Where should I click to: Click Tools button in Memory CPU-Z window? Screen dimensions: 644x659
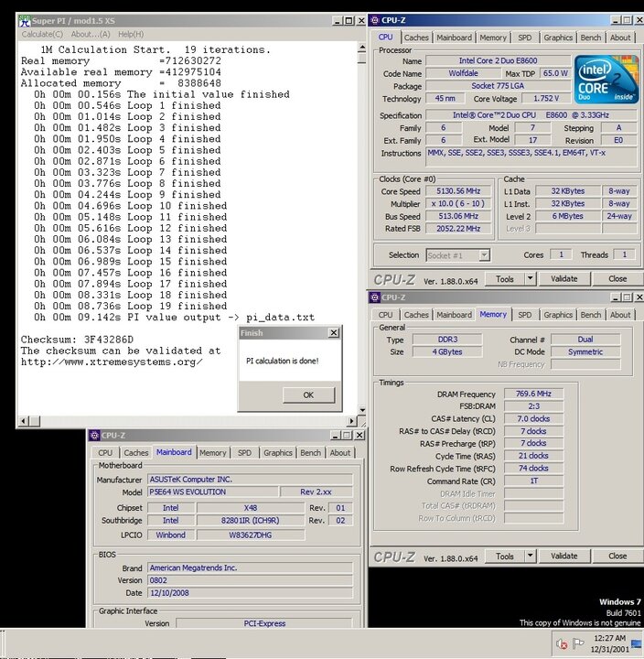[505, 556]
